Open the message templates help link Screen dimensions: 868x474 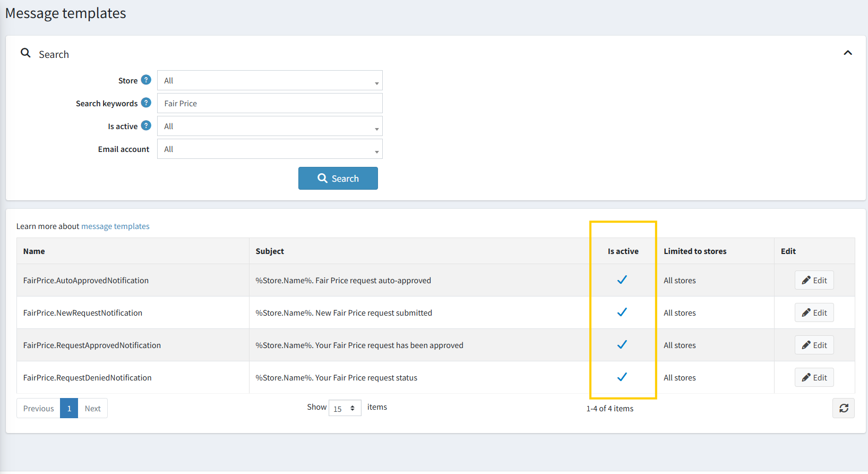click(x=115, y=226)
